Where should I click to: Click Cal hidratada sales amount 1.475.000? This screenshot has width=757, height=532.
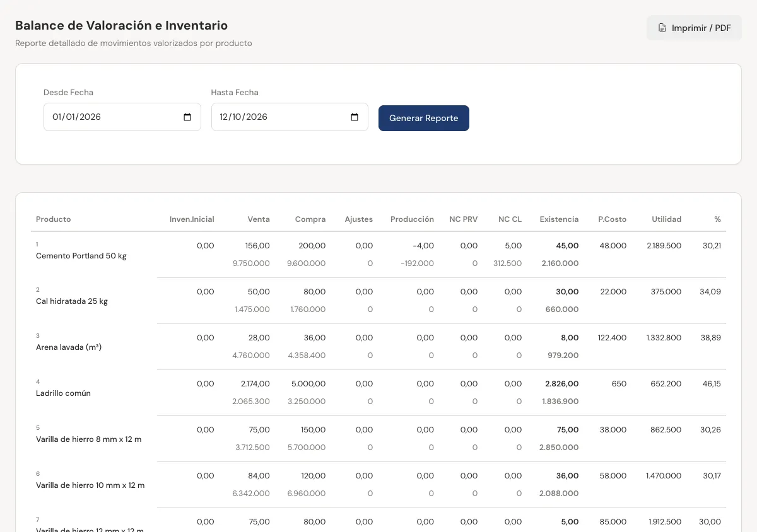pos(252,309)
